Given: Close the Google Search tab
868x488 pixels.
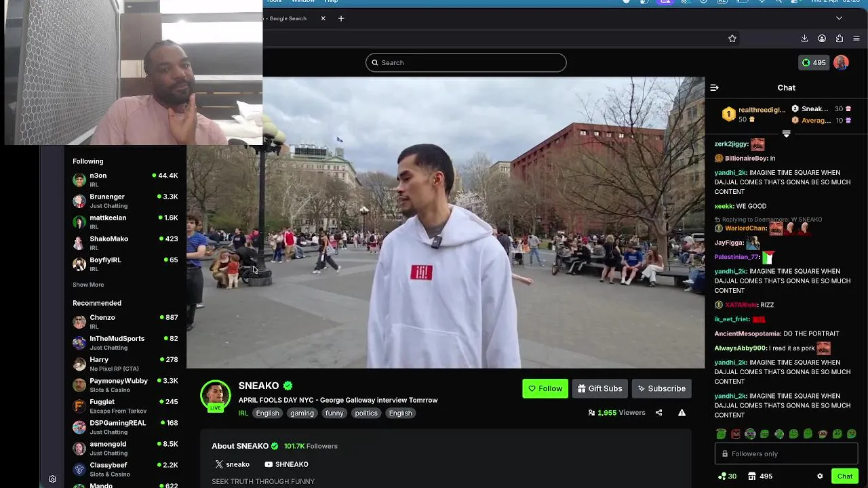Looking at the screenshot, I should tap(323, 18).
